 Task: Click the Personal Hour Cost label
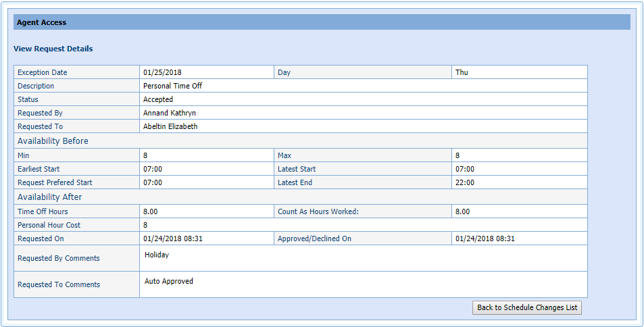click(49, 225)
